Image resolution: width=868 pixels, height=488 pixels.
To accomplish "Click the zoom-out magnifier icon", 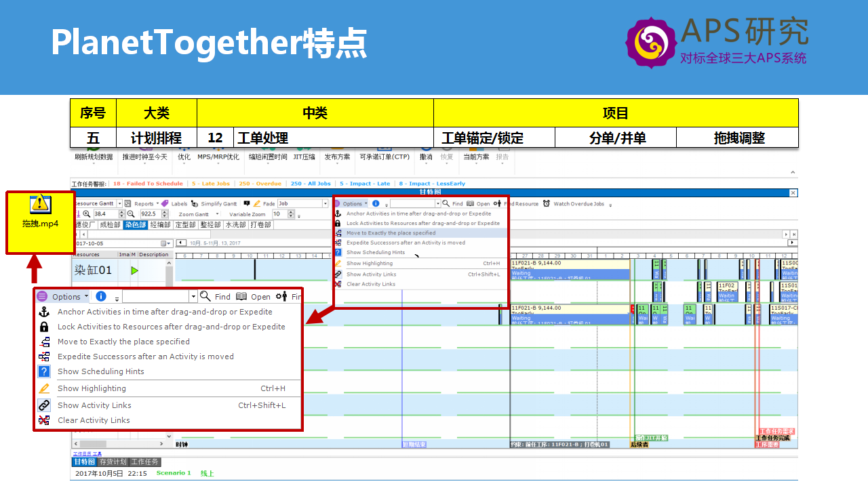I will [132, 214].
